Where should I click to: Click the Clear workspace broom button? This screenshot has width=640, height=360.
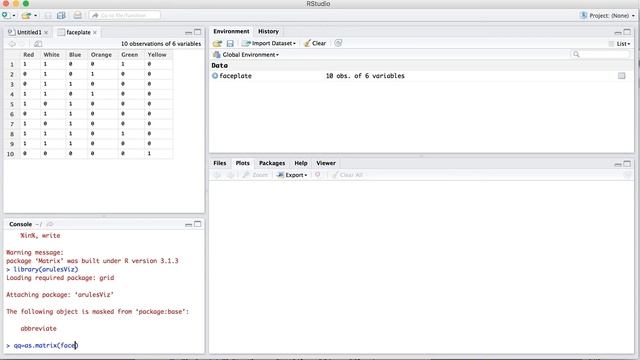[x=315, y=43]
